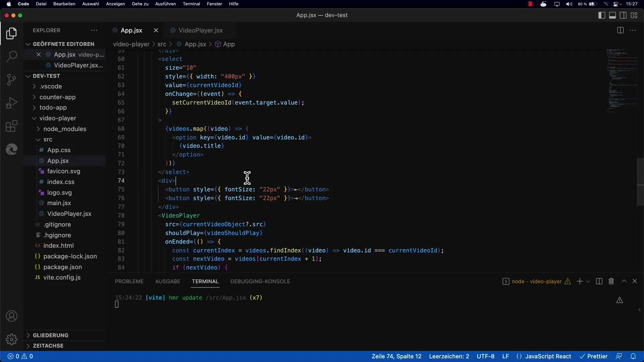Toggle the primary sidebar layout button
The height and width of the screenshot is (362, 644).
[602, 15]
